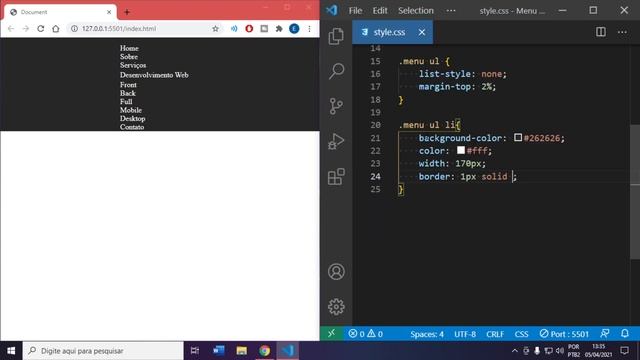Open the Chrome profile avatar
The width and height of the screenshot is (640, 360).
tap(294, 29)
